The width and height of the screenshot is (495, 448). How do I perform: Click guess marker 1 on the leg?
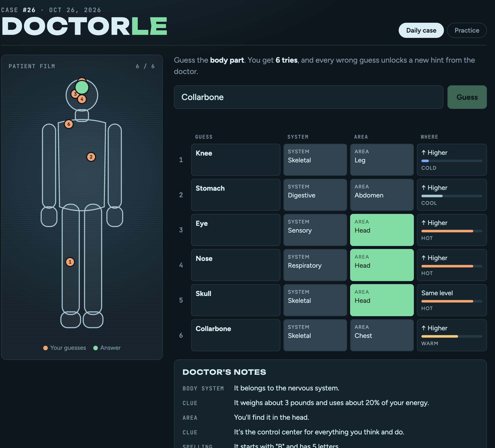click(70, 262)
